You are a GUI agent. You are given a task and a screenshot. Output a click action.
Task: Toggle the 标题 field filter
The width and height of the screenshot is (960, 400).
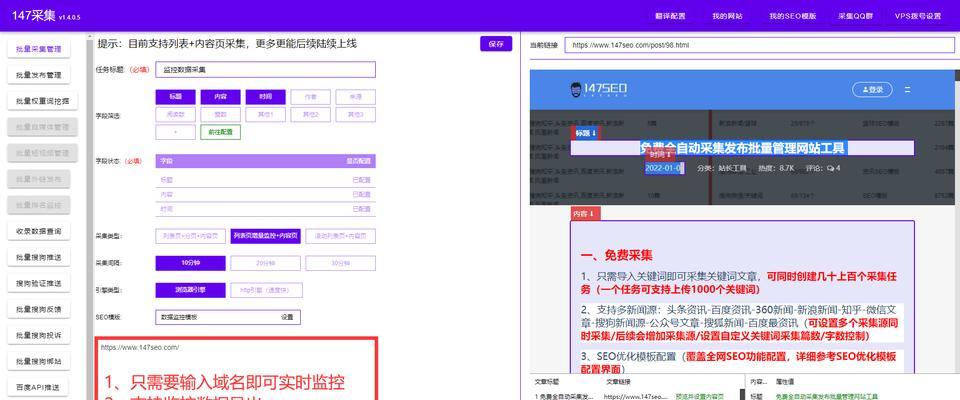click(176, 97)
